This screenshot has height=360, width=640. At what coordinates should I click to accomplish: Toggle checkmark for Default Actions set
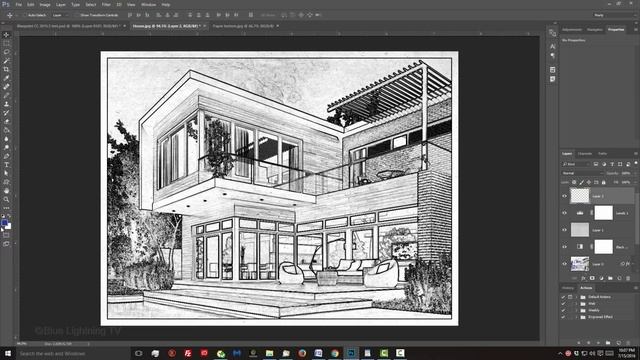(563, 297)
